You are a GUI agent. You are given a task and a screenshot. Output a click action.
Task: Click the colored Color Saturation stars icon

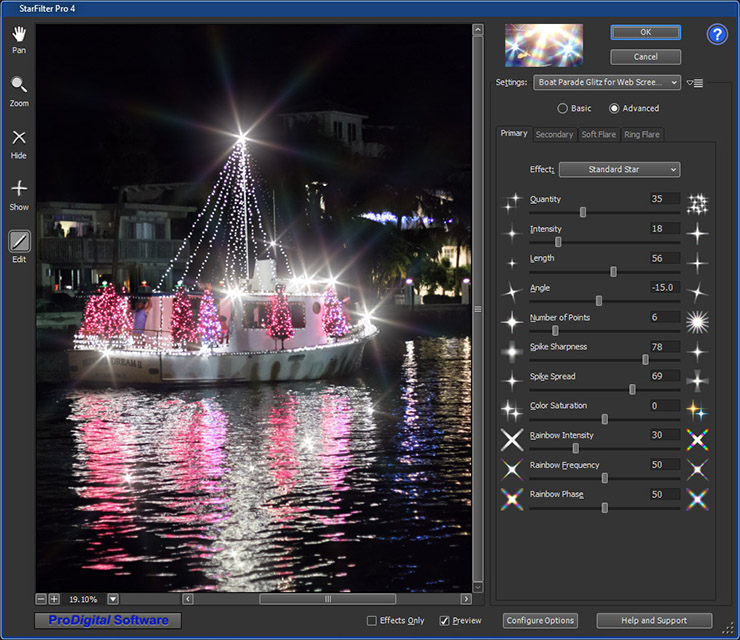pos(697,411)
